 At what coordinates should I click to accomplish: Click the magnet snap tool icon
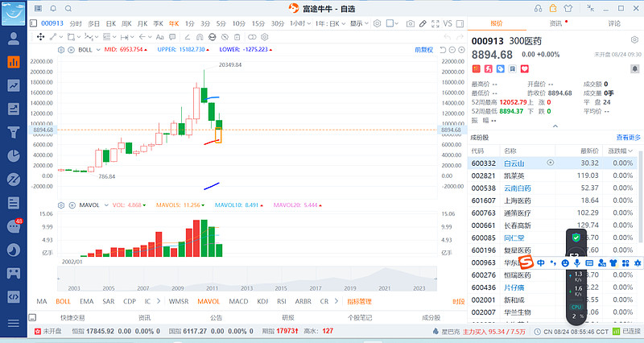point(200,37)
